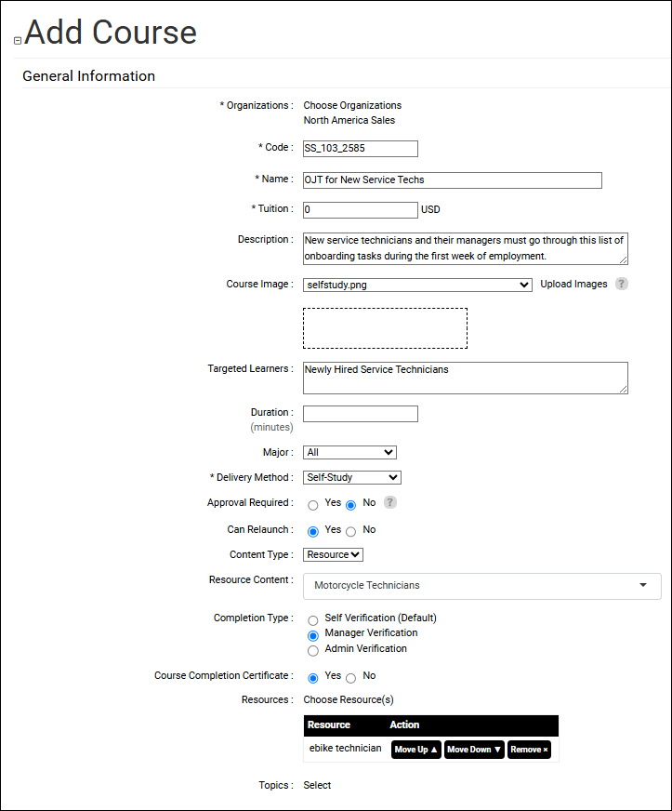Open the Course Image dropdown
This screenshot has height=811, width=672.
coord(417,285)
